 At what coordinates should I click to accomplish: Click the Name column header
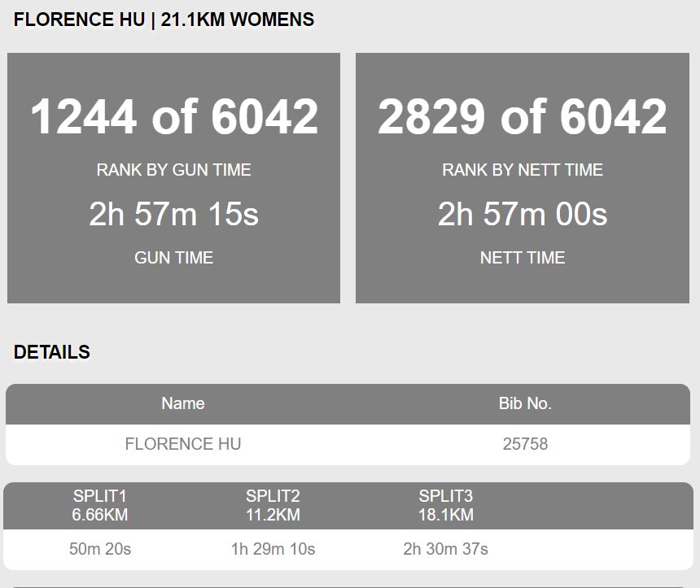coord(183,403)
